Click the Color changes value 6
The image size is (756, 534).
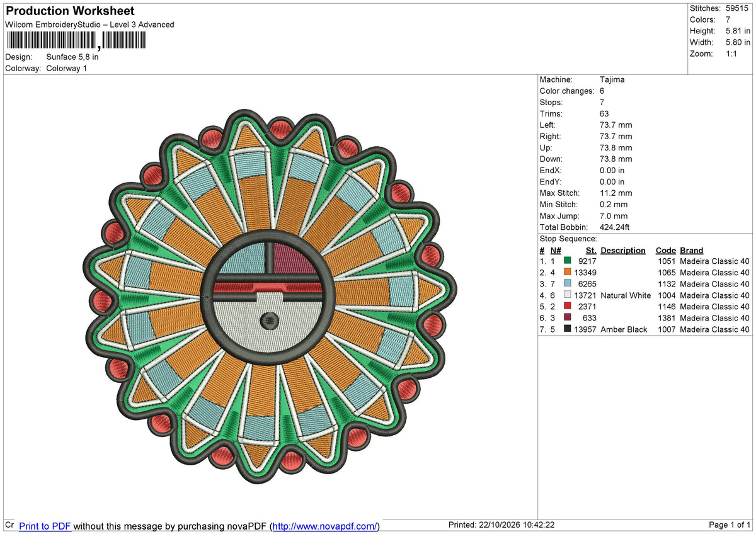602,91
